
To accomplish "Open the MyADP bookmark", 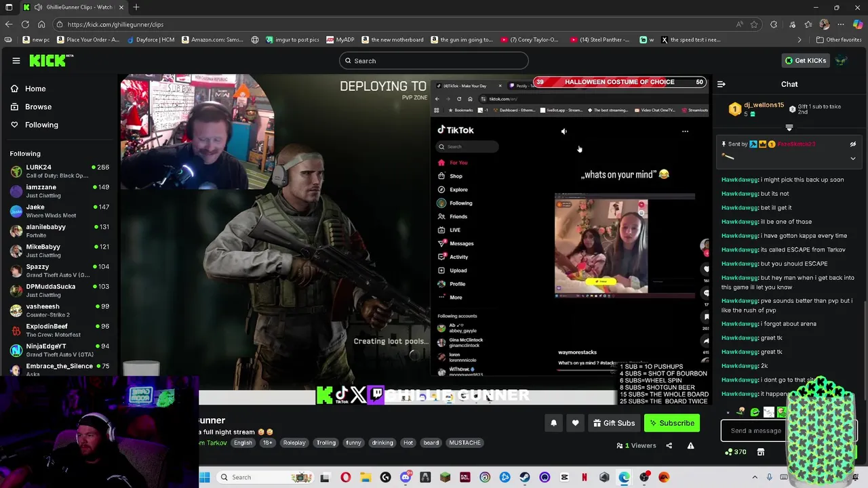I will 340,39.
